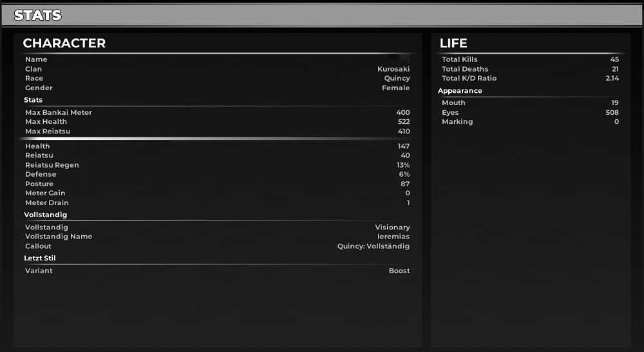
Task: Select the Max Reiatsu value 410
Action: point(404,131)
